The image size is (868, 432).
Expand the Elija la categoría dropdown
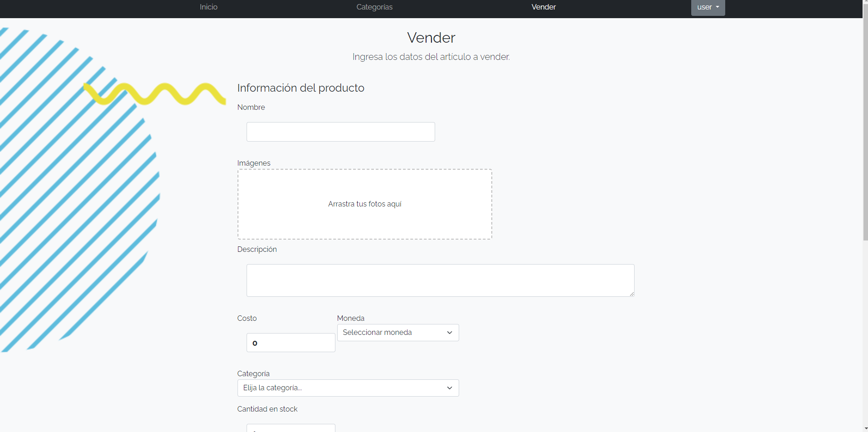tap(348, 388)
